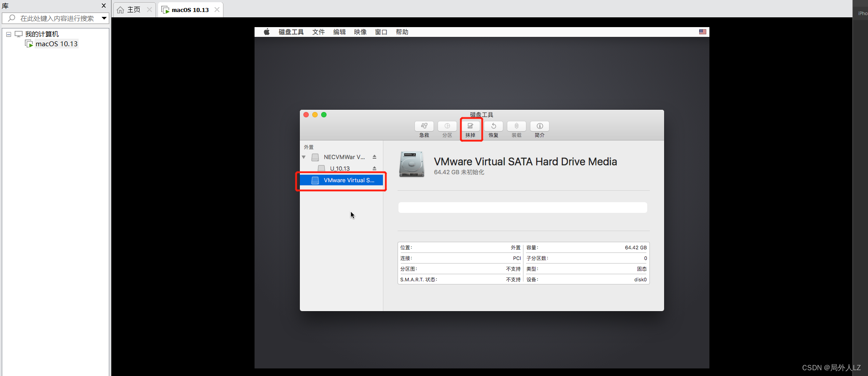Click the yellow minimize button of Disk Utility
868x376 pixels.
pyautogui.click(x=315, y=115)
